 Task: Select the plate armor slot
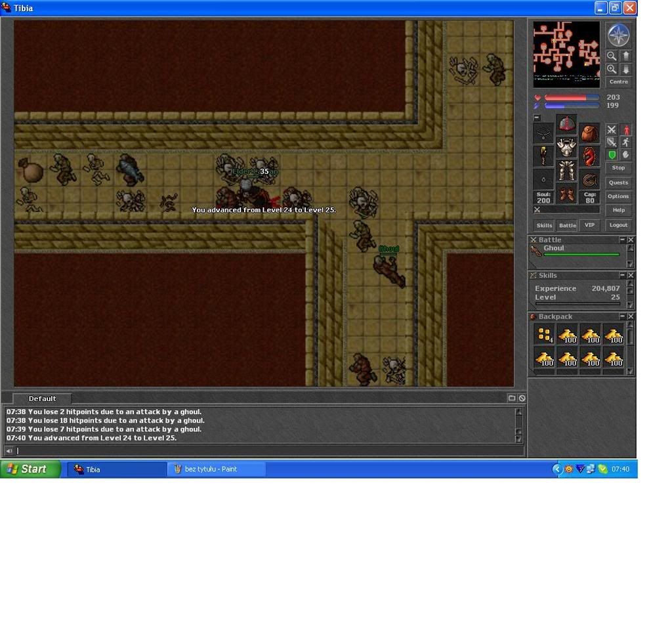(x=566, y=148)
